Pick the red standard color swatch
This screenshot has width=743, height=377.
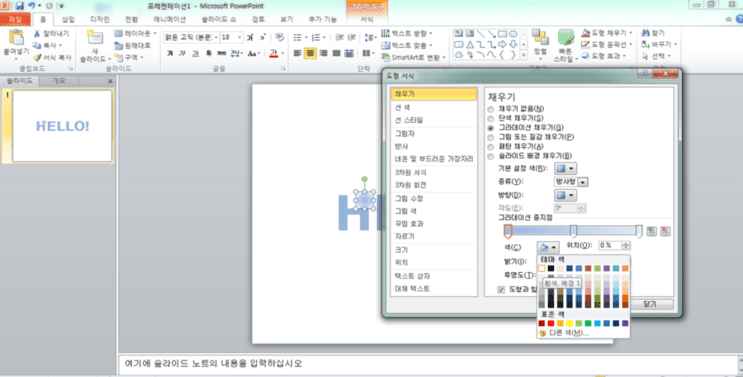click(x=551, y=323)
